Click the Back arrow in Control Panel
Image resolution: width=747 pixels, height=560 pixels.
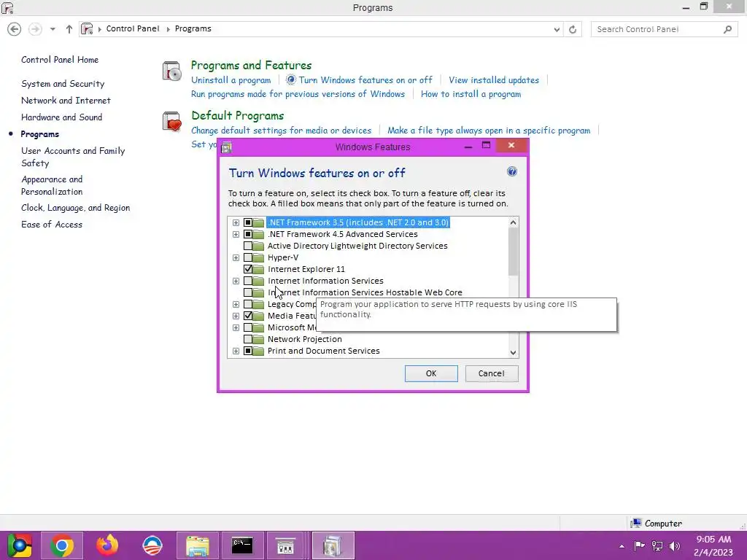[x=15, y=29]
